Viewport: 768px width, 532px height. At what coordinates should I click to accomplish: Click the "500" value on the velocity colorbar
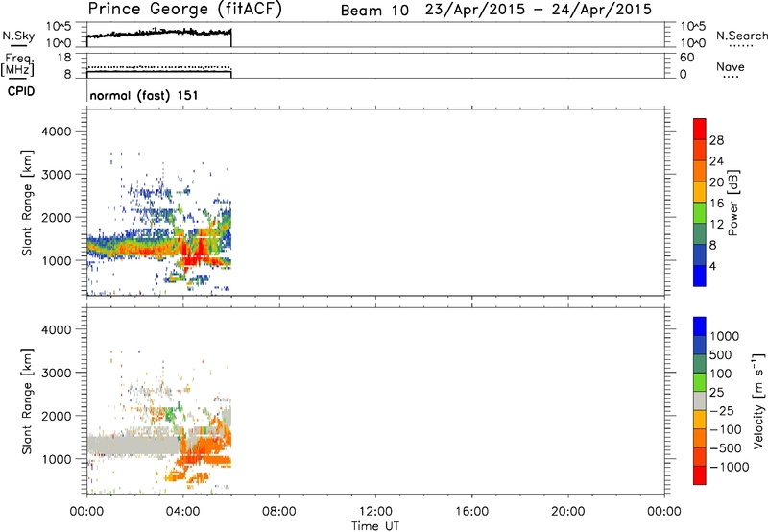(x=721, y=355)
